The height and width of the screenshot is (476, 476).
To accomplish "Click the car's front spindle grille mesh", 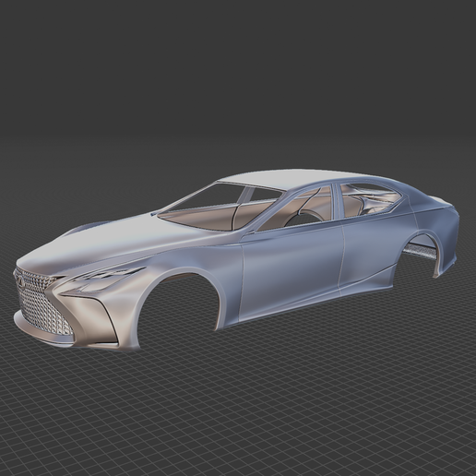I will [x=43, y=303].
